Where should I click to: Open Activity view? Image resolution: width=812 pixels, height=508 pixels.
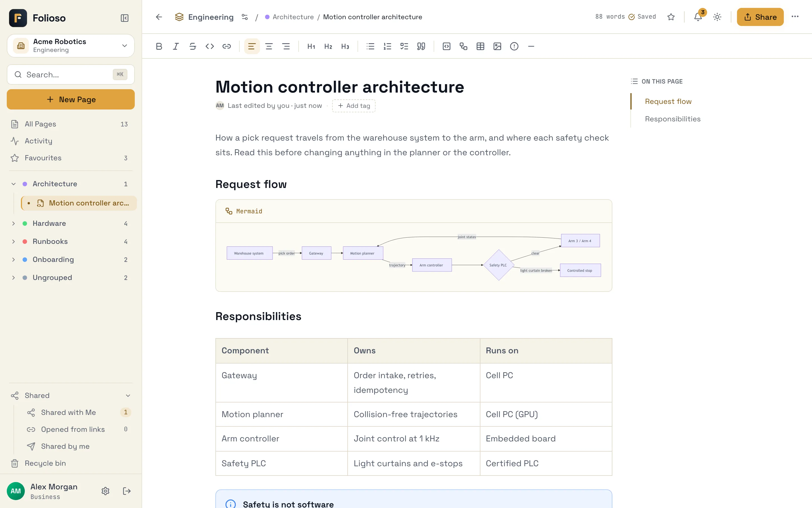coord(71,141)
